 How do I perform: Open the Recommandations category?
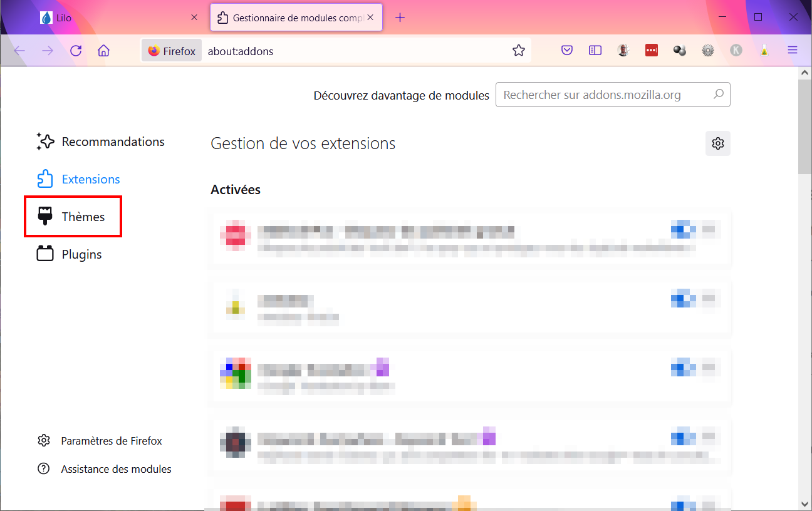point(101,142)
